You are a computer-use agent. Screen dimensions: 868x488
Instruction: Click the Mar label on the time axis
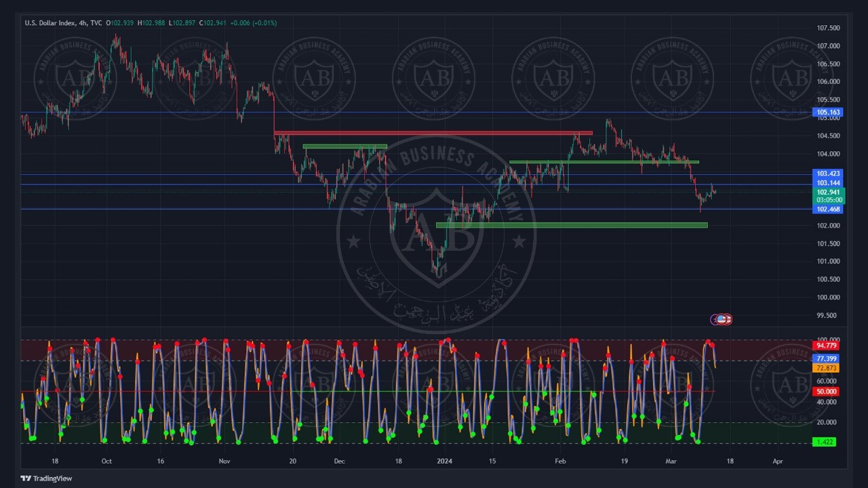pyautogui.click(x=672, y=461)
